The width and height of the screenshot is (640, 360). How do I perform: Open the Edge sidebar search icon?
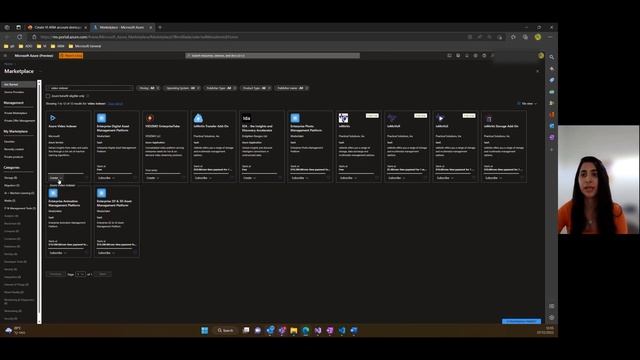[551, 58]
